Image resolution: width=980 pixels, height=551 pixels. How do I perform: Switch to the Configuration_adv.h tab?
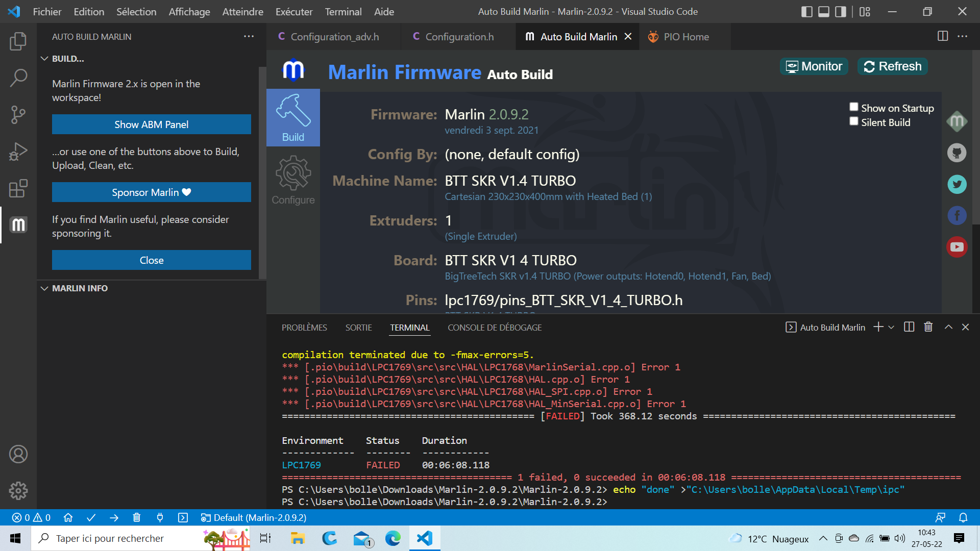334,37
